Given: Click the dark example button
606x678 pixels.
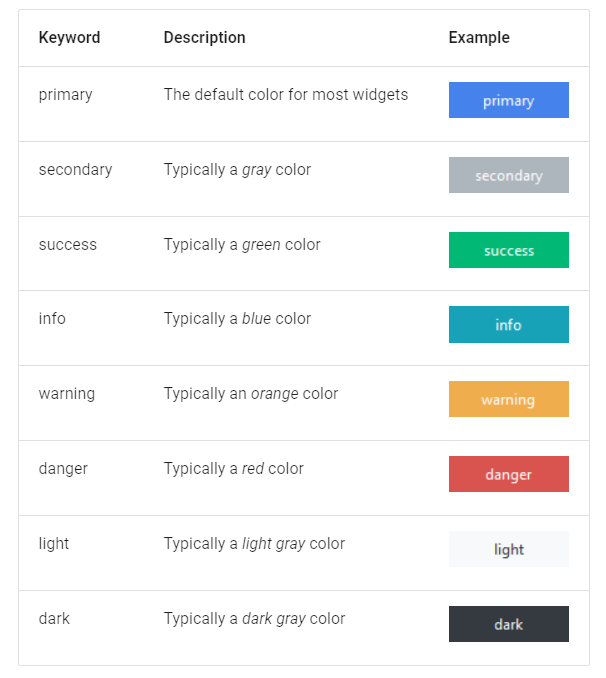Looking at the screenshot, I should [509, 624].
